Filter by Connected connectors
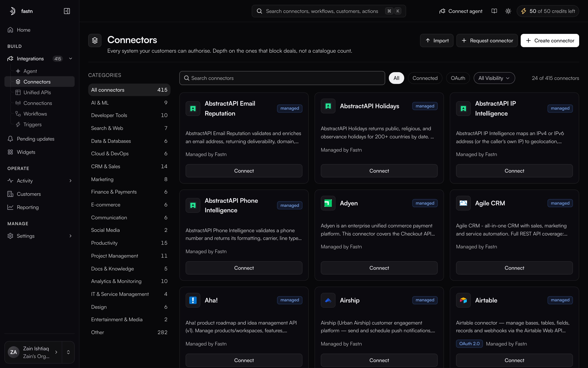Screen dimensions: 588x368 (x=425, y=78)
